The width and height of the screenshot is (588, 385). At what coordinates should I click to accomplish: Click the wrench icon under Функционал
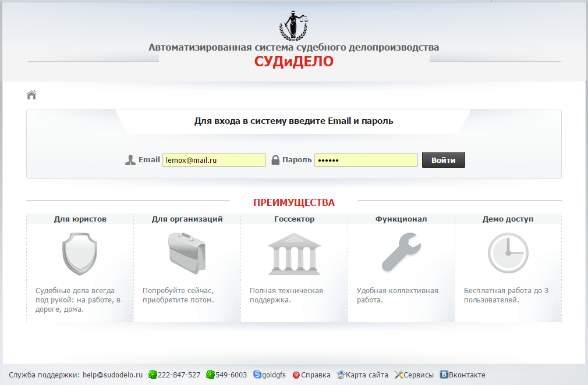pos(401,252)
